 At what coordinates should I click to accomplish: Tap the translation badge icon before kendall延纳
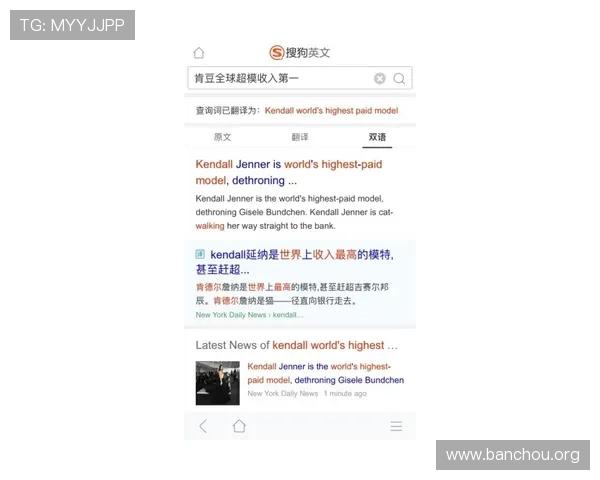[x=200, y=254]
